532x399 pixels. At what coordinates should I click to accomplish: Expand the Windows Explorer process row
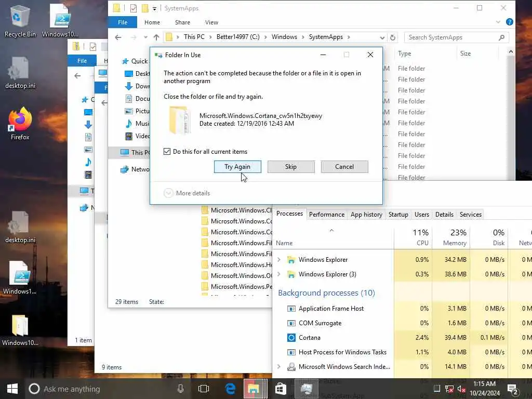(279, 260)
